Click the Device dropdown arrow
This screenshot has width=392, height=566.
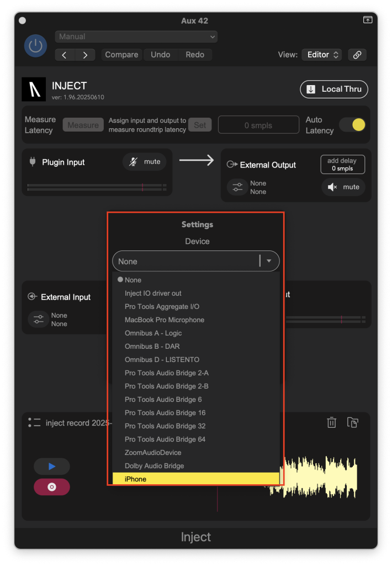click(x=269, y=261)
